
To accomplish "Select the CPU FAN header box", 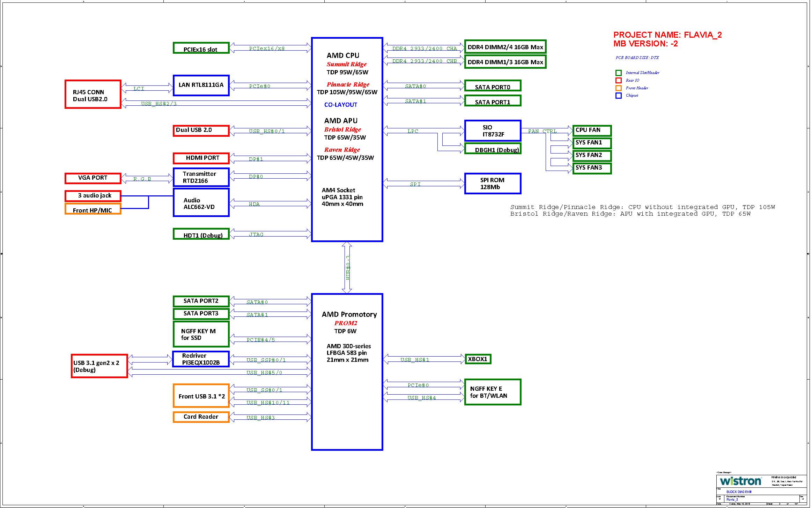I will pos(592,130).
